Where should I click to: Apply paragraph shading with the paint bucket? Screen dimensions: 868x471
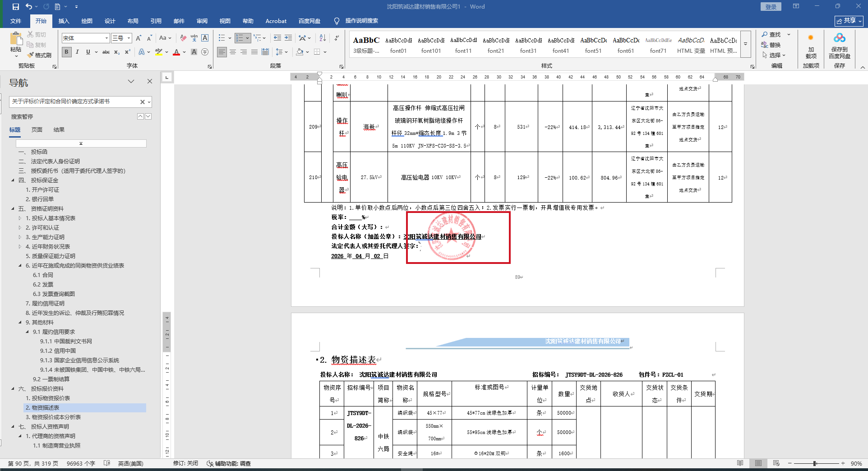(300, 52)
